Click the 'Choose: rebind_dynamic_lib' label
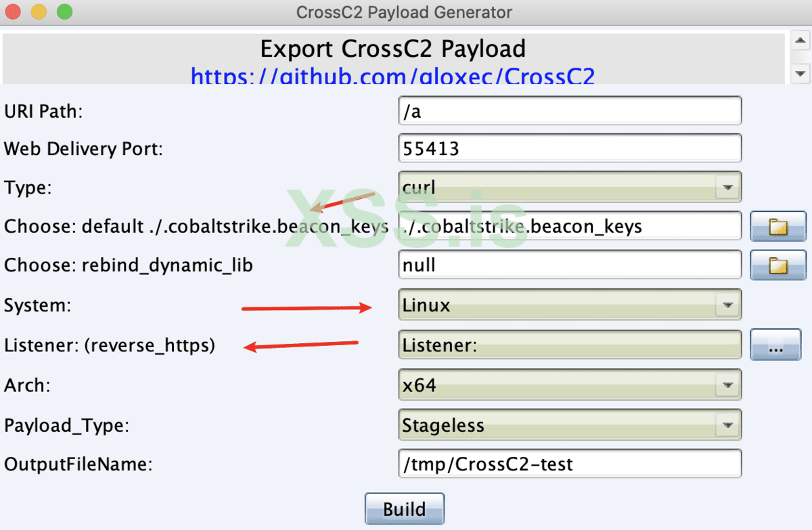 pyautogui.click(x=129, y=265)
